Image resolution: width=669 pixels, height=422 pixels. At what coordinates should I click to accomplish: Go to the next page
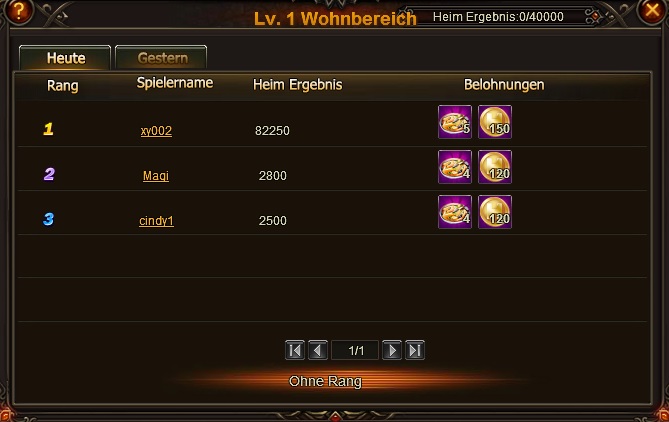pos(392,350)
